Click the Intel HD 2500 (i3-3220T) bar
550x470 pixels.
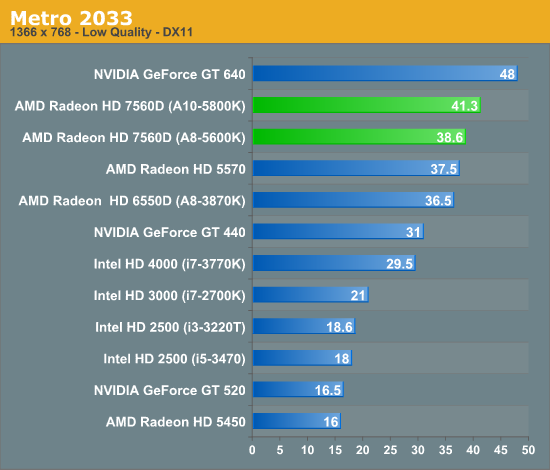point(304,326)
